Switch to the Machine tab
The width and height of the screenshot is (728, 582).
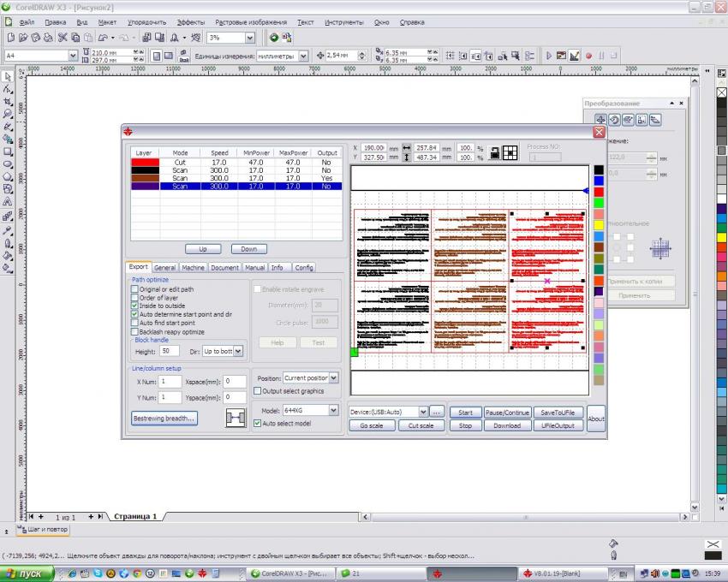pos(193,267)
